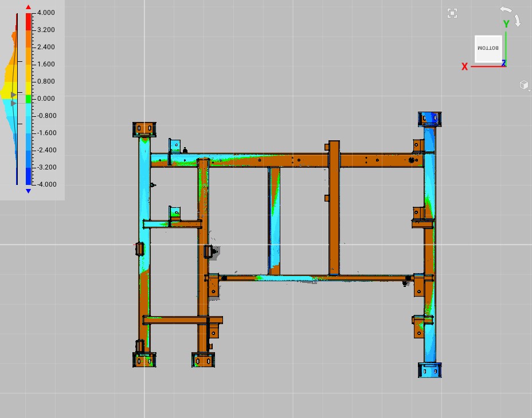Click the 2.400 scale value
Image resolution: width=532 pixels, height=418 pixels.
pos(46,47)
